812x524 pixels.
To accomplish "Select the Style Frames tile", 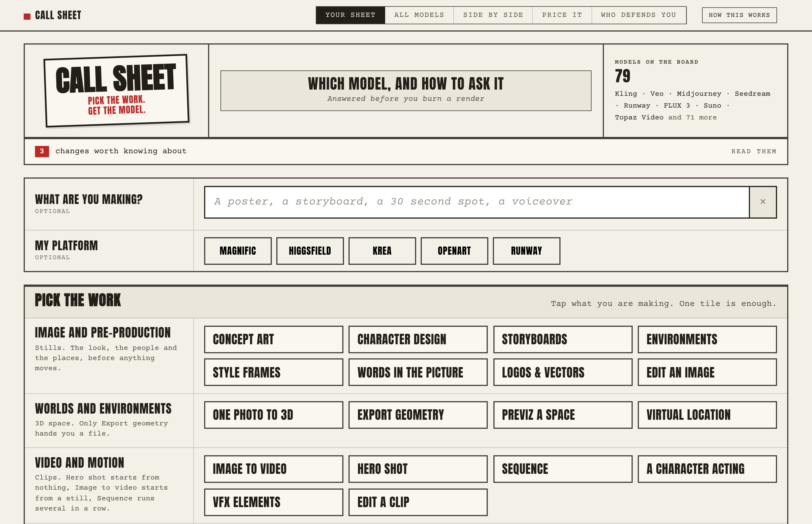I will 273,372.
